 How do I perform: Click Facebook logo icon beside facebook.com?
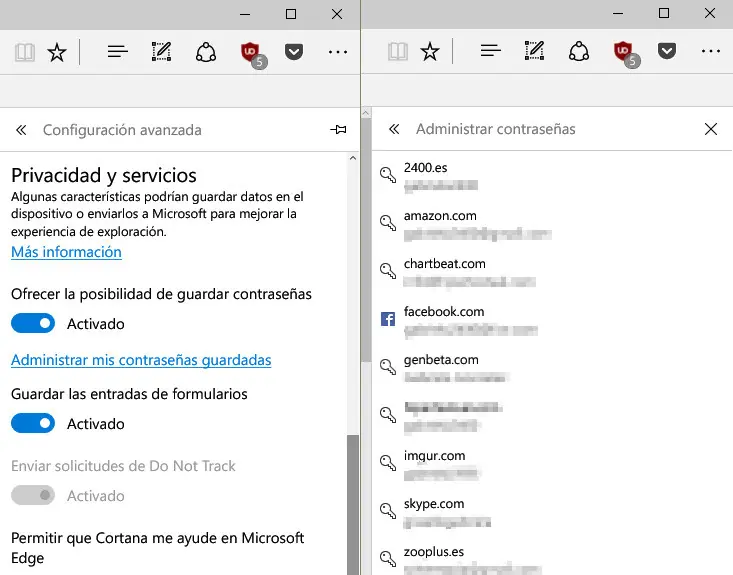pyautogui.click(x=388, y=319)
